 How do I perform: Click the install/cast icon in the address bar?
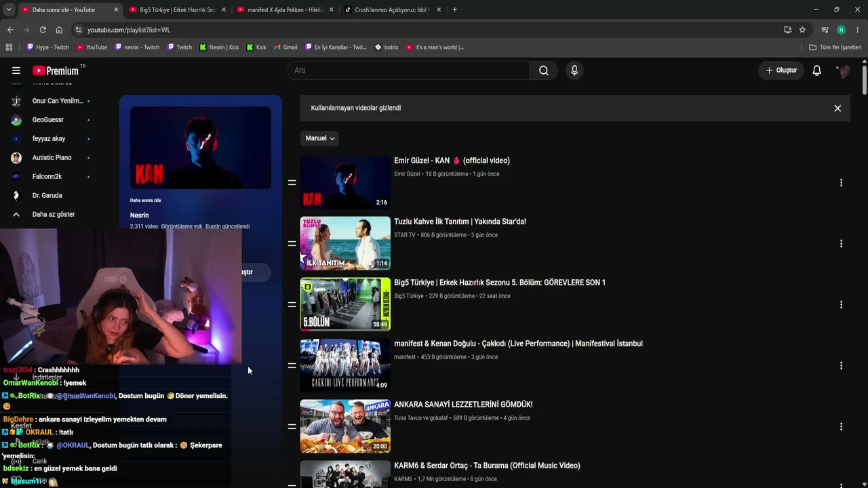point(787,30)
